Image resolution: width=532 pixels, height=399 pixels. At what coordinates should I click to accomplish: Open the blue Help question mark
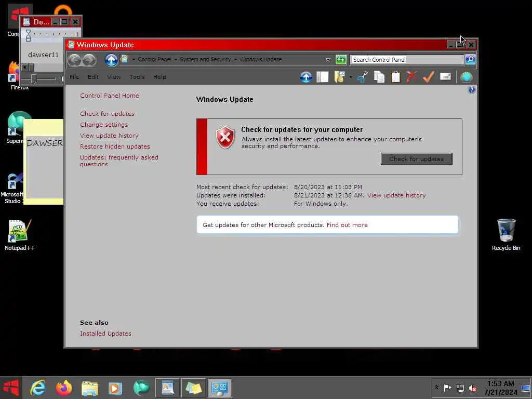472,90
